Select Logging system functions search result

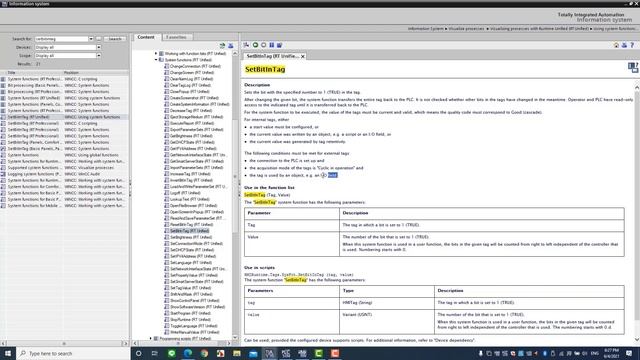tap(64, 174)
